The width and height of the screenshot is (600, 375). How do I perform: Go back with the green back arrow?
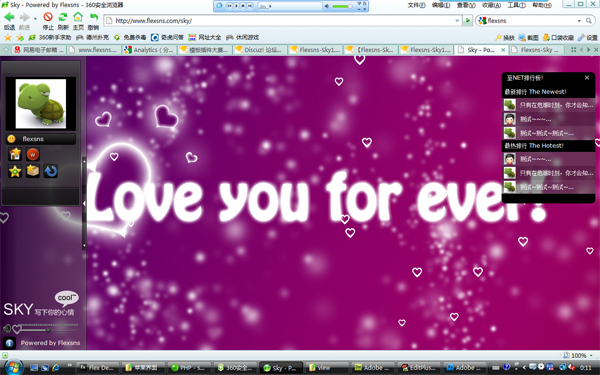tap(9, 17)
